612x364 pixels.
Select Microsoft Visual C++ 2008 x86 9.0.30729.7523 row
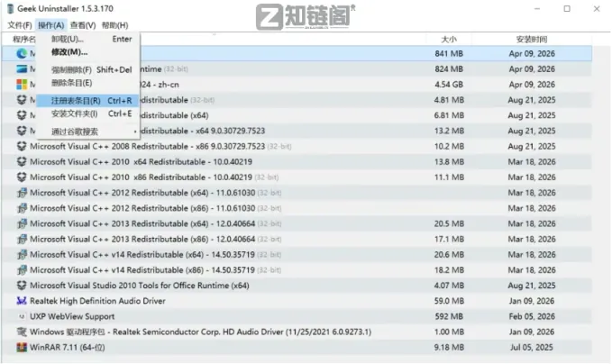(x=297, y=146)
